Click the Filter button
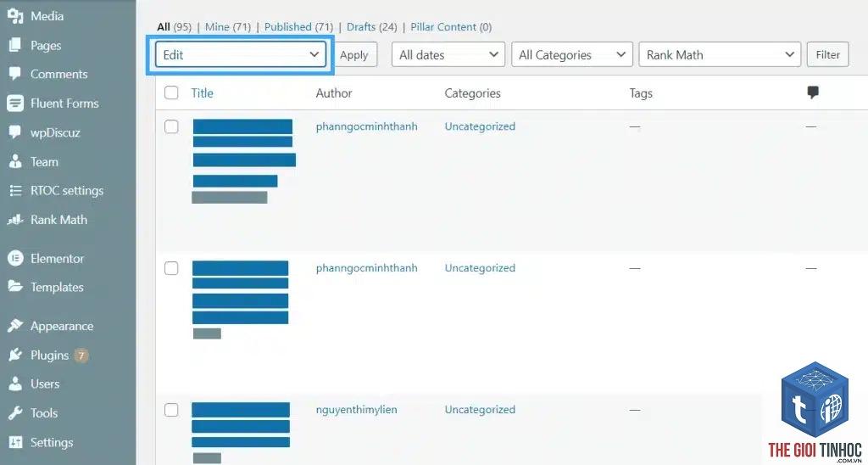The height and width of the screenshot is (465, 868). [827, 54]
